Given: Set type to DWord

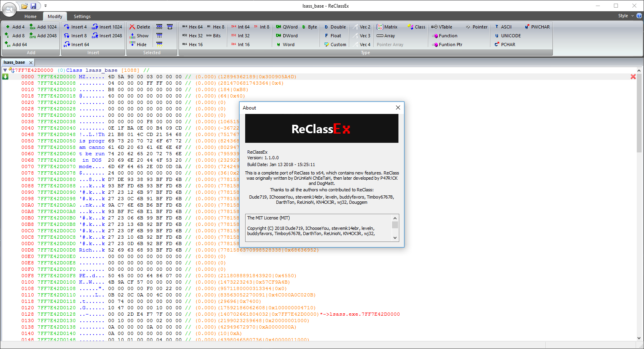Looking at the screenshot, I should coord(287,36).
